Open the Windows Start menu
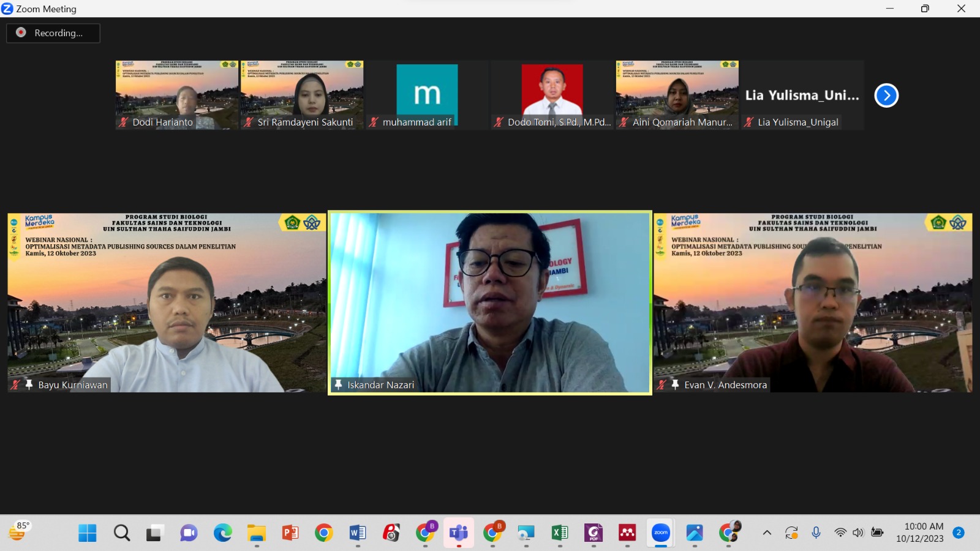 (x=88, y=533)
